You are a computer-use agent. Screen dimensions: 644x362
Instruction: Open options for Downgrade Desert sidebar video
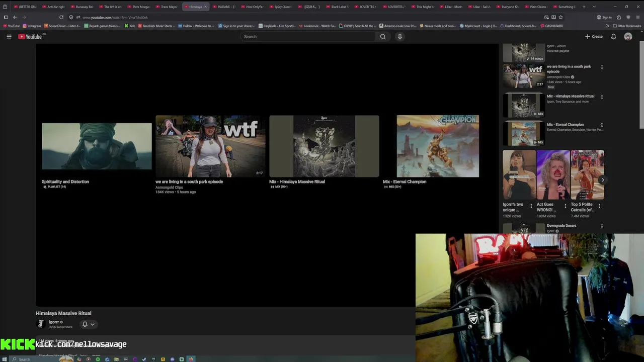(x=602, y=226)
